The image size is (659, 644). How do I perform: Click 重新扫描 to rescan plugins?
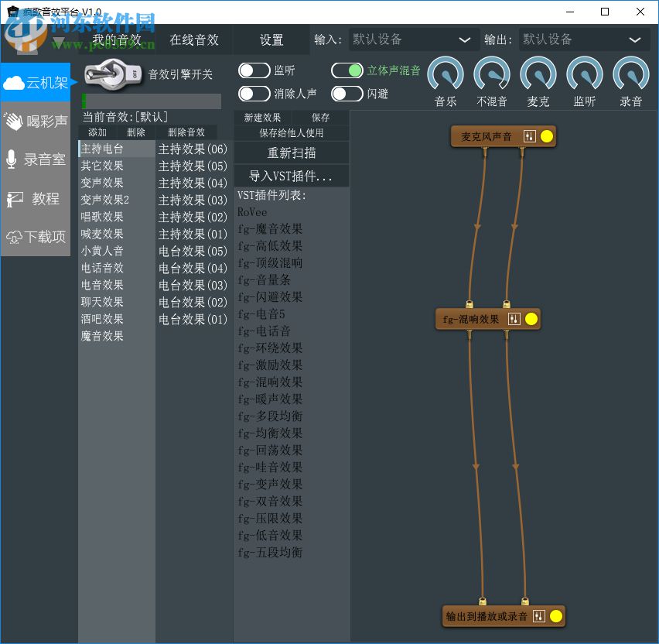tap(291, 153)
